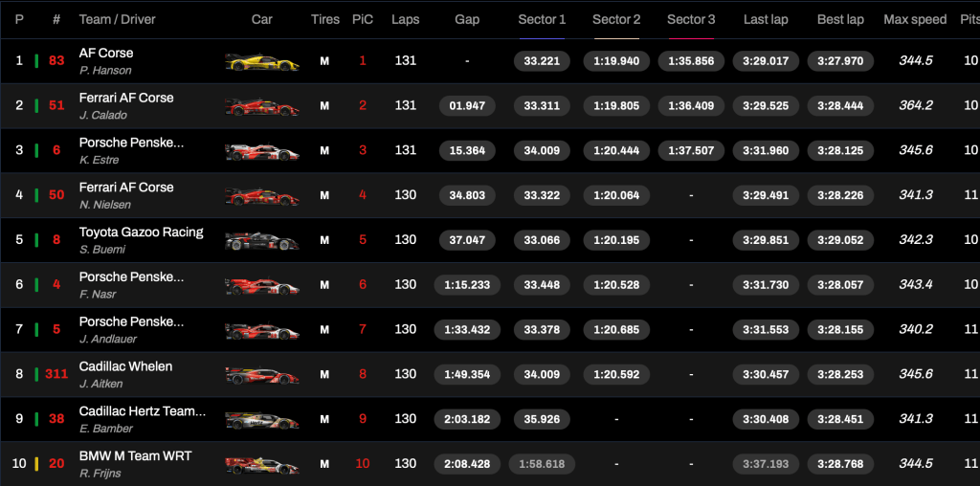Click the 01.947 gap pill for car 51

tap(467, 106)
